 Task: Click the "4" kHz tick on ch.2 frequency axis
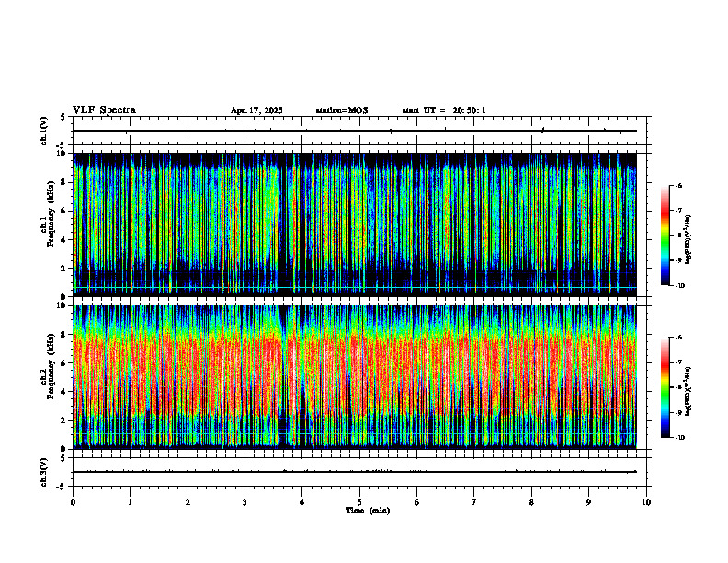[x=64, y=392]
